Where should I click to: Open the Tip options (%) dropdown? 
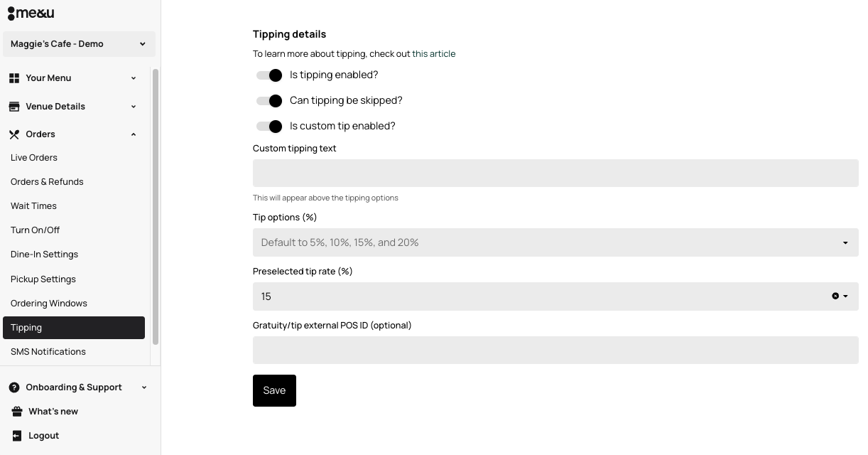click(555, 242)
